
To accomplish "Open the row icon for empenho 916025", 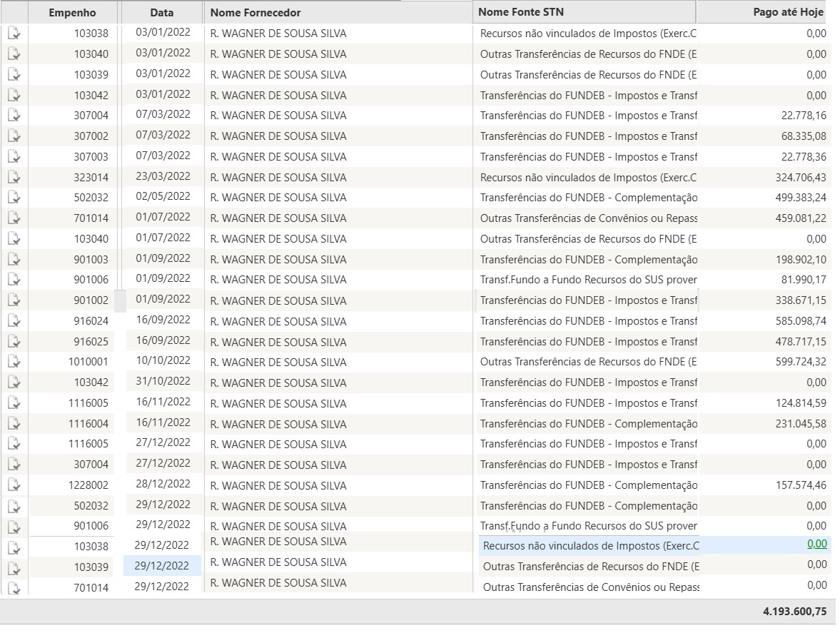I will [14, 342].
